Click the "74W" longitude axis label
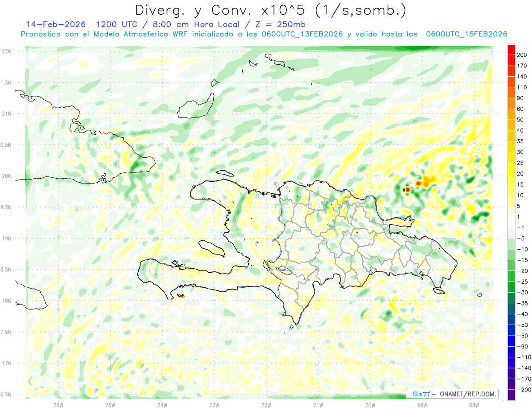 point(162,405)
